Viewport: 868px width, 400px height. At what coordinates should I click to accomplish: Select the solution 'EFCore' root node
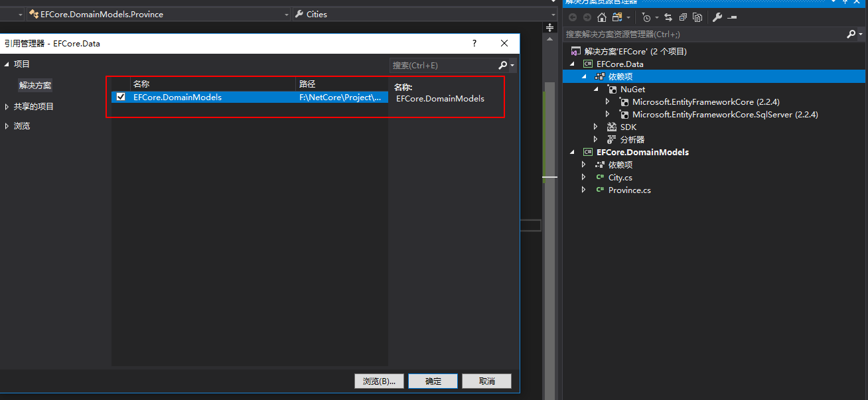pos(635,51)
